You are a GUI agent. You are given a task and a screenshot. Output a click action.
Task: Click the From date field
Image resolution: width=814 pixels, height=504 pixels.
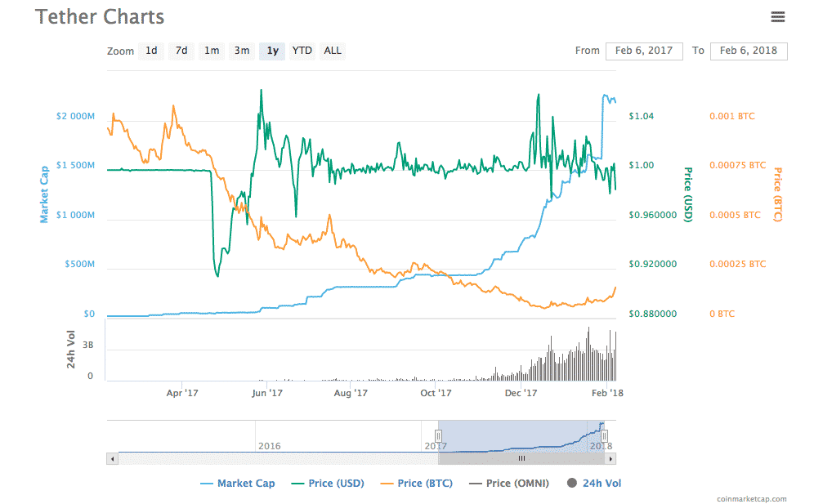click(x=644, y=51)
